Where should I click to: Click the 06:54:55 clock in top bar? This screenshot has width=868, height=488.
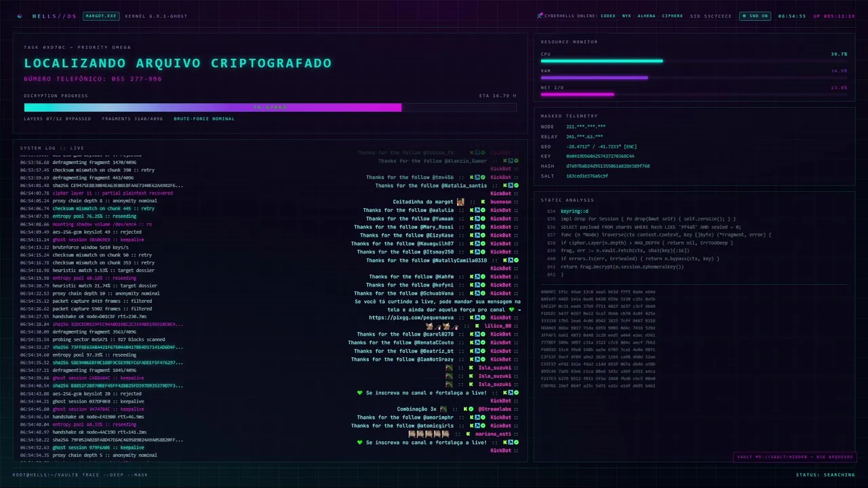pyautogui.click(x=791, y=16)
